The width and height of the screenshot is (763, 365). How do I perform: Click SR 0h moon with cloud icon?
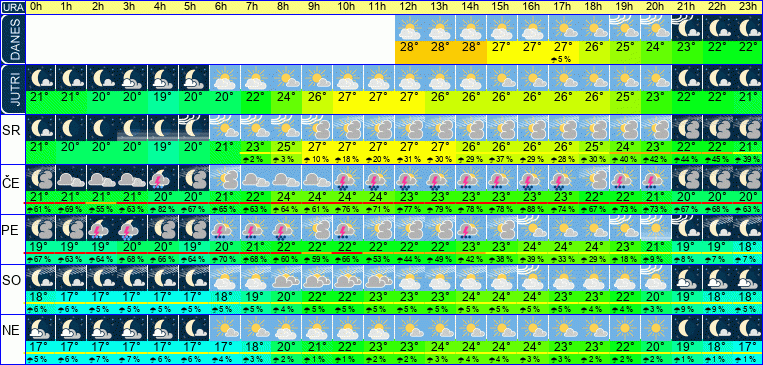40,127
